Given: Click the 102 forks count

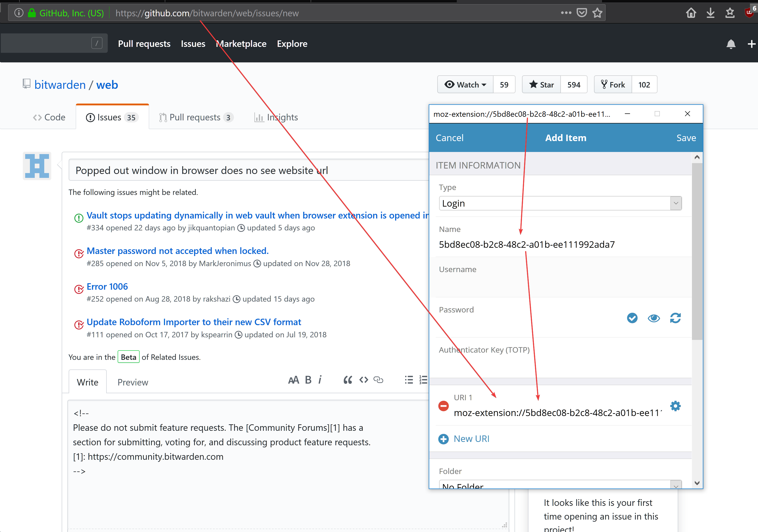Looking at the screenshot, I should click(x=644, y=85).
